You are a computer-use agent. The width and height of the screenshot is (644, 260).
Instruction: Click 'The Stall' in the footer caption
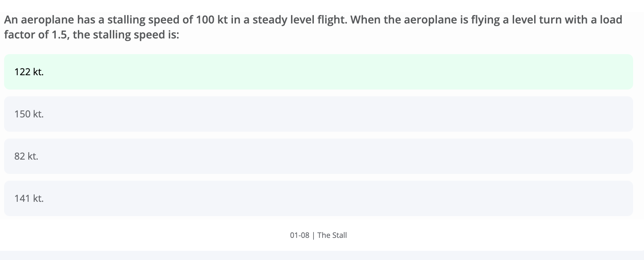[x=332, y=235]
